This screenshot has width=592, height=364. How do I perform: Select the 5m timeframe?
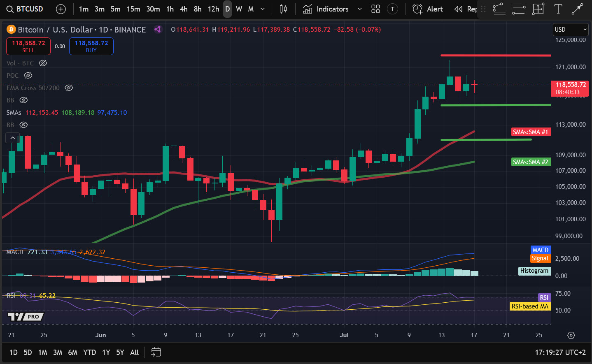(x=116, y=9)
